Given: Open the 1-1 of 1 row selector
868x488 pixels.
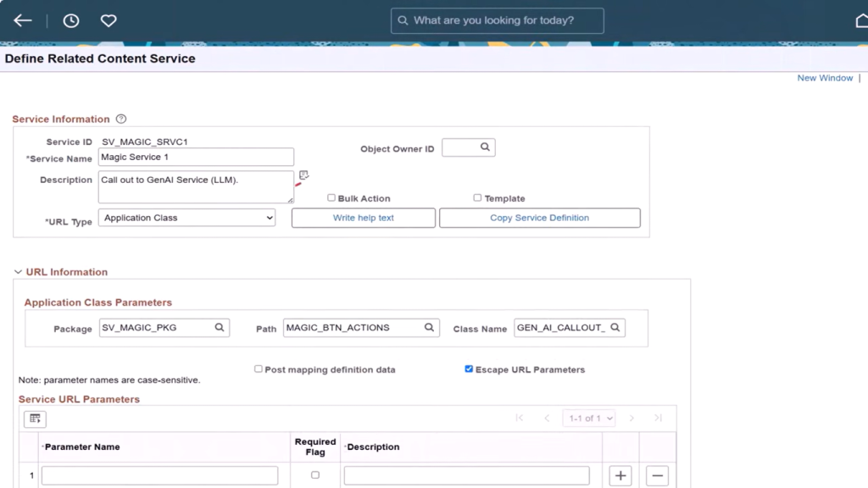Looking at the screenshot, I should [590, 419].
